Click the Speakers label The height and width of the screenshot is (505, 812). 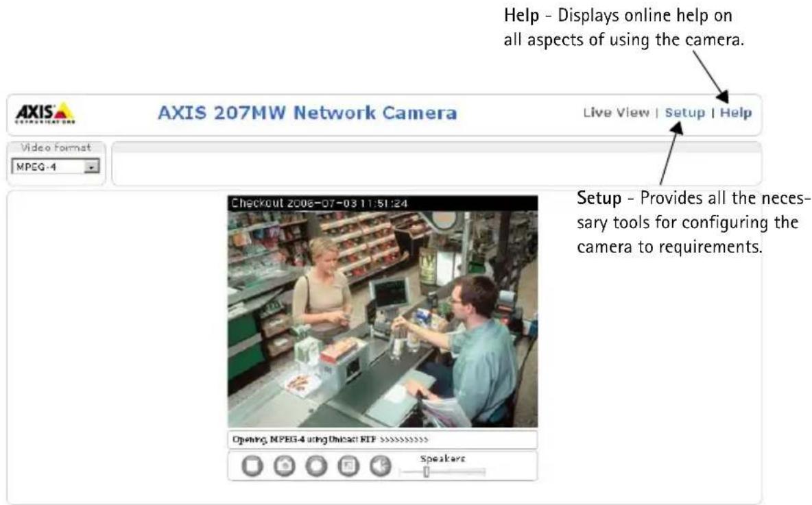pos(443,458)
